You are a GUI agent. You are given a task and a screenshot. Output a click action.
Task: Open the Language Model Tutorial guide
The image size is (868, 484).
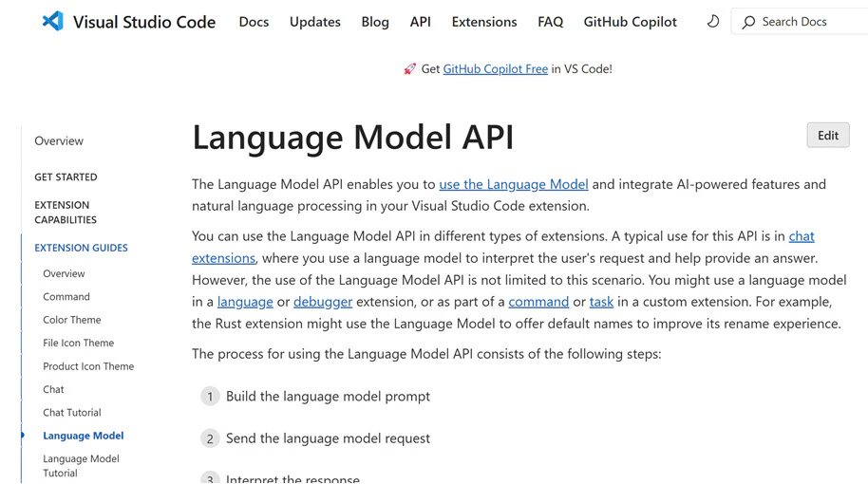click(x=81, y=466)
